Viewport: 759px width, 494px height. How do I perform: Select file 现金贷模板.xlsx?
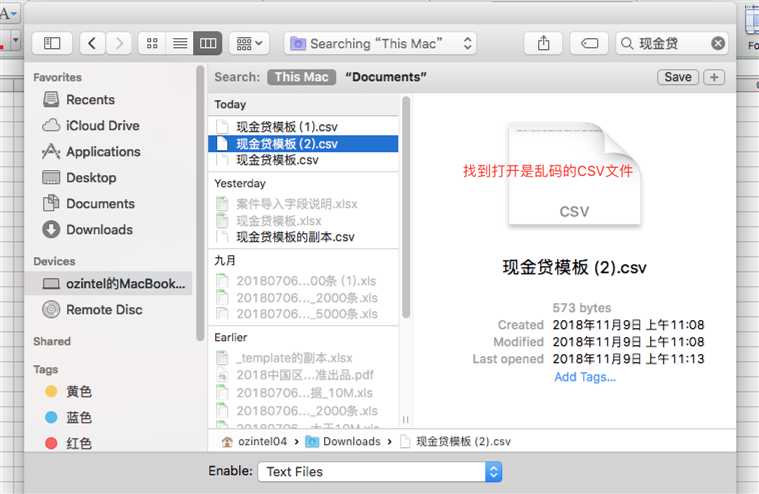pos(303,221)
